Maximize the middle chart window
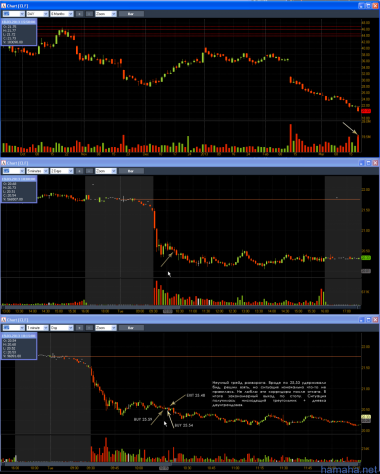The height and width of the screenshot is (474, 380). (x=368, y=163)
